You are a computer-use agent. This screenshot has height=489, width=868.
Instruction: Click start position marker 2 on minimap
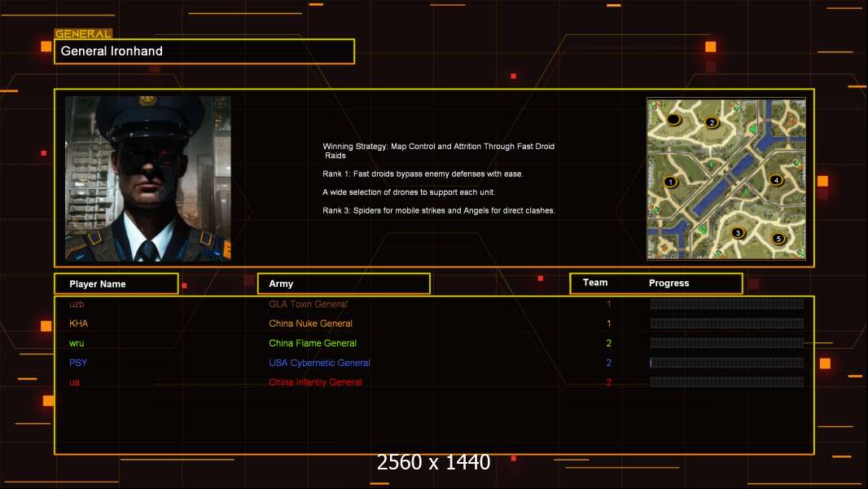click(712, 122)
